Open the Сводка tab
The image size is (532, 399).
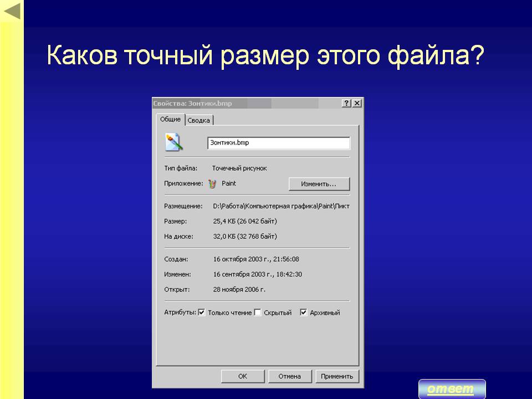(x=198, y=120)
